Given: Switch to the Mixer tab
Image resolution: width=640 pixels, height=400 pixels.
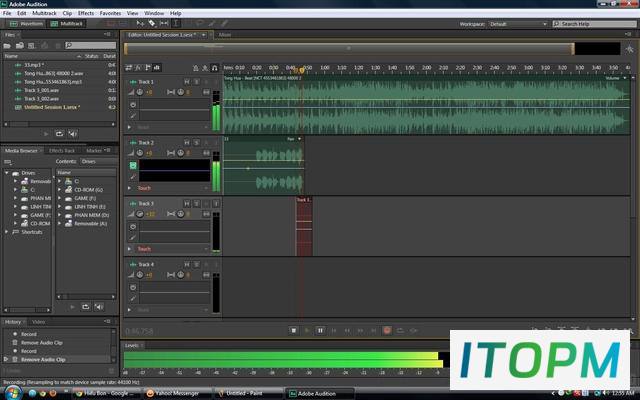Looking at the screenshot, I should point(224,35).
